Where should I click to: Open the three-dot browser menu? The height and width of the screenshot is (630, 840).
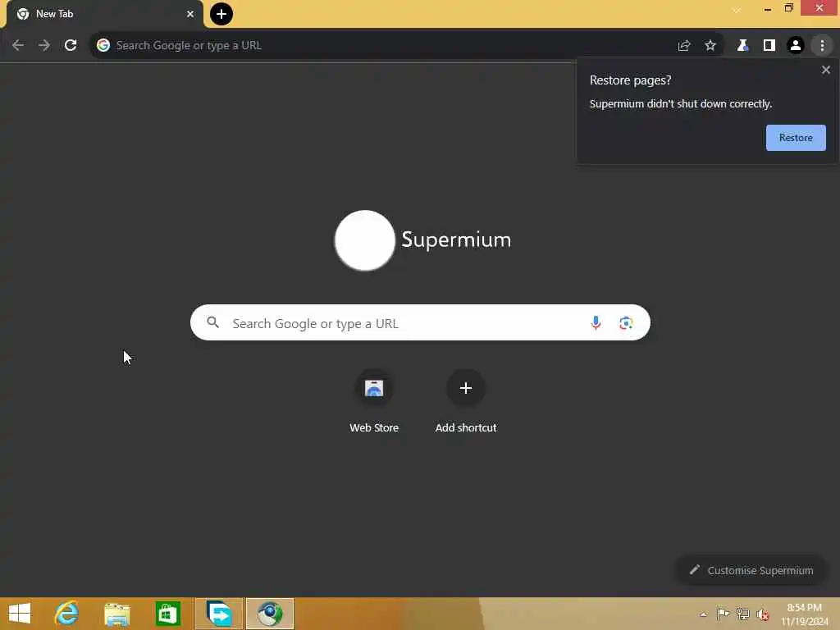point(822,46)
